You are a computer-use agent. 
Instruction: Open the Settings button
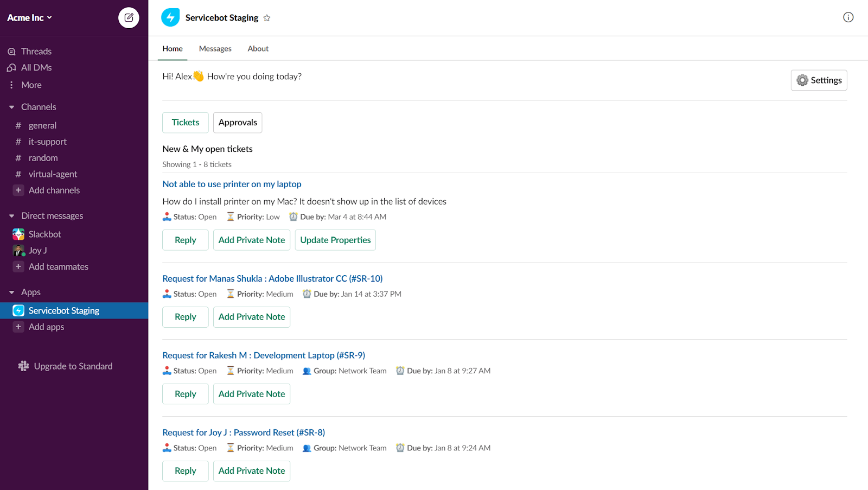pos(819,80)
